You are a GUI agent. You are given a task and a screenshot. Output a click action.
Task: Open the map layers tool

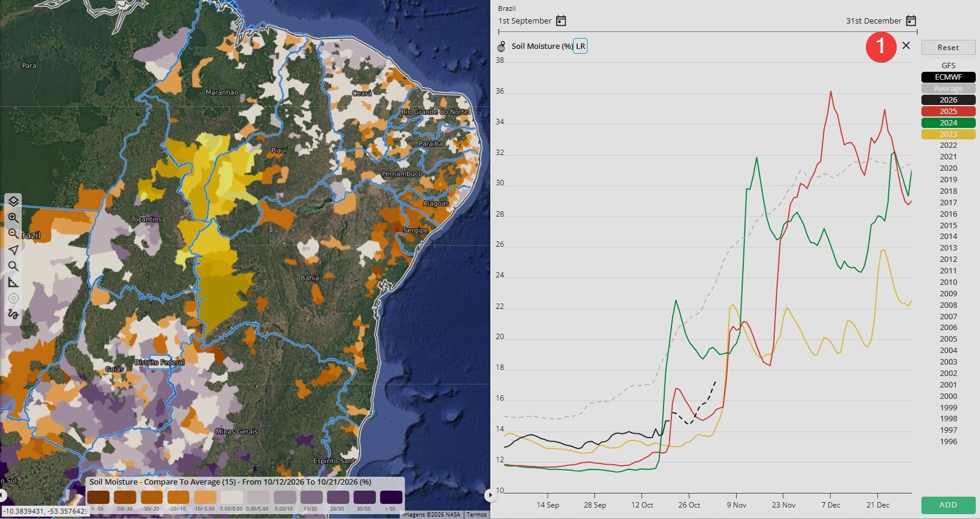[13, 202]
